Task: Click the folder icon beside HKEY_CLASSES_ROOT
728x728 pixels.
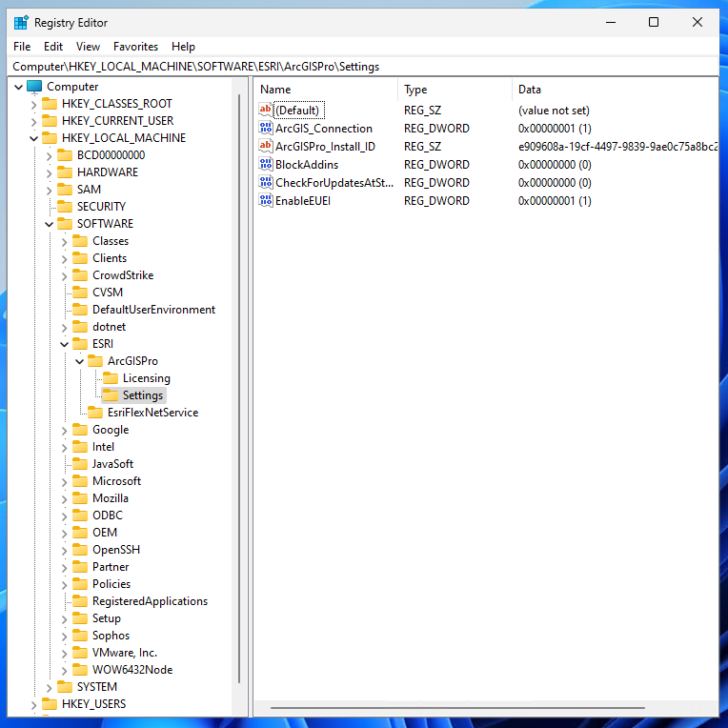Action: (x=50, y=104)
